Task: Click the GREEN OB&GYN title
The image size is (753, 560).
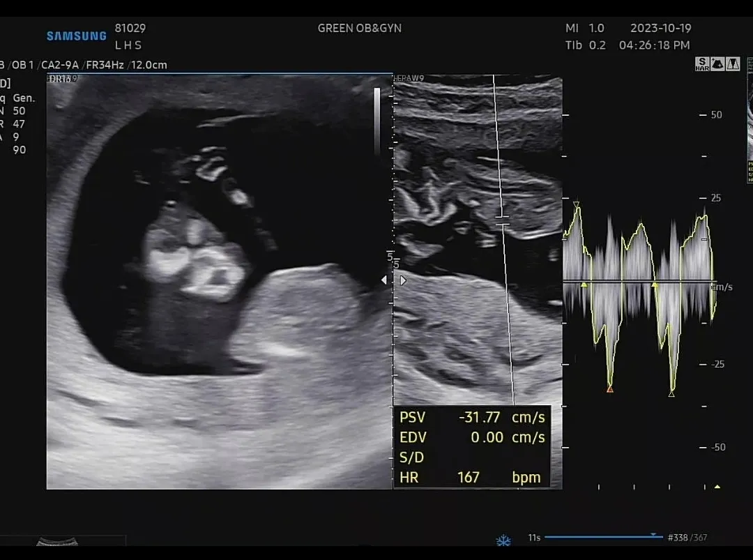Action: [359, 29]
